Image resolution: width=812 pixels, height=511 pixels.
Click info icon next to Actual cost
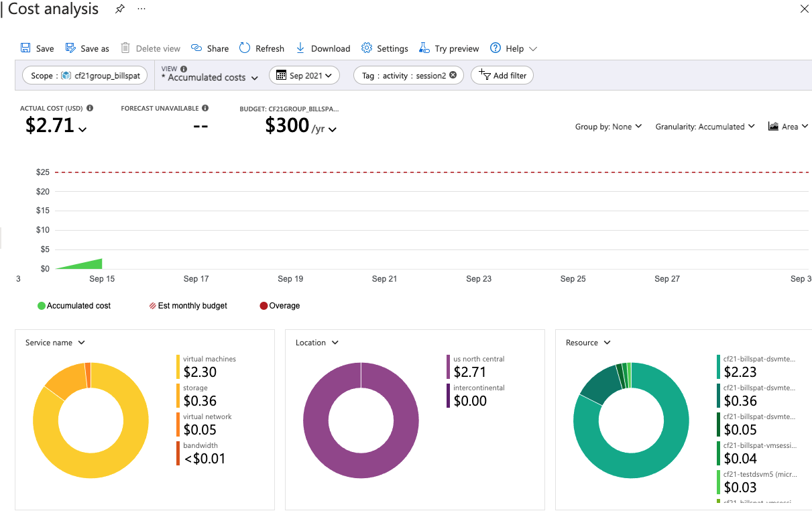point(90,108)
